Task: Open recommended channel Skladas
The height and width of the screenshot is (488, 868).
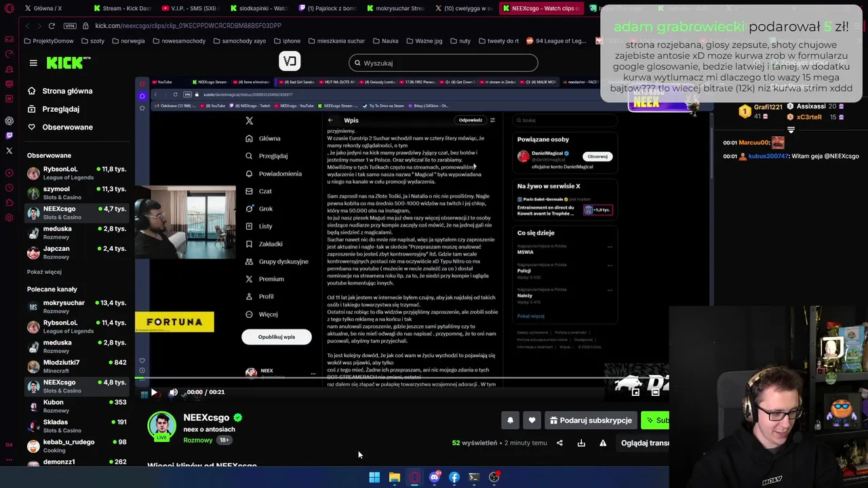Action: pyautogui.click(x=76, y=426)
